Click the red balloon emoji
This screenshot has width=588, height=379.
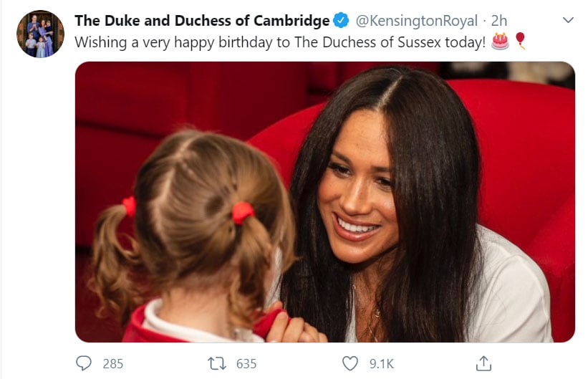tap(521, 42)
